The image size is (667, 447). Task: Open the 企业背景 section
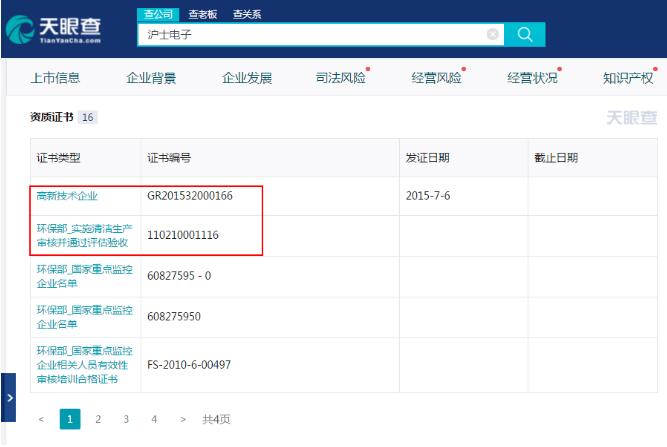tap(151, 78)
